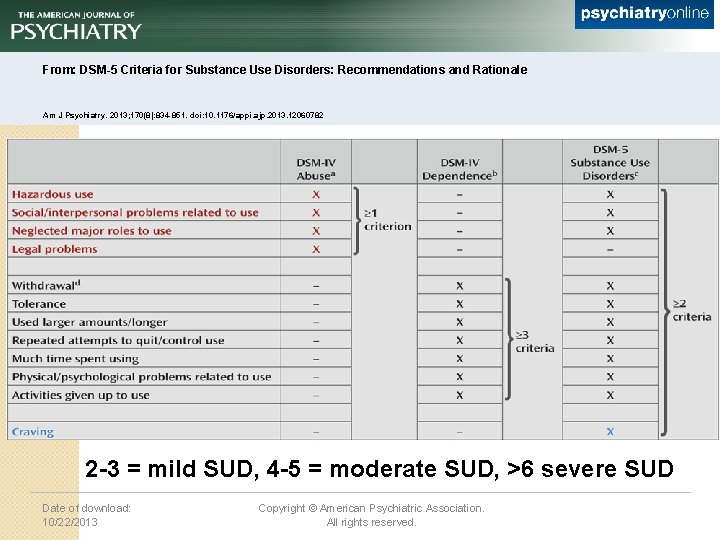Viewport: 720px width, 540px height.
Task: Click the dash for Legal problems under DSM-5
Action: (610, 250)
